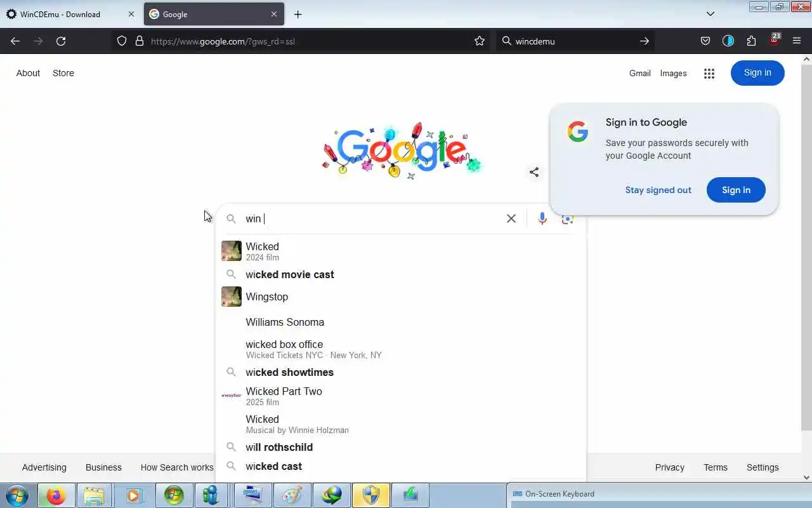812x508 pixels.
Task: Choose the wicked cast suggestion
Action: coord(401,466)
